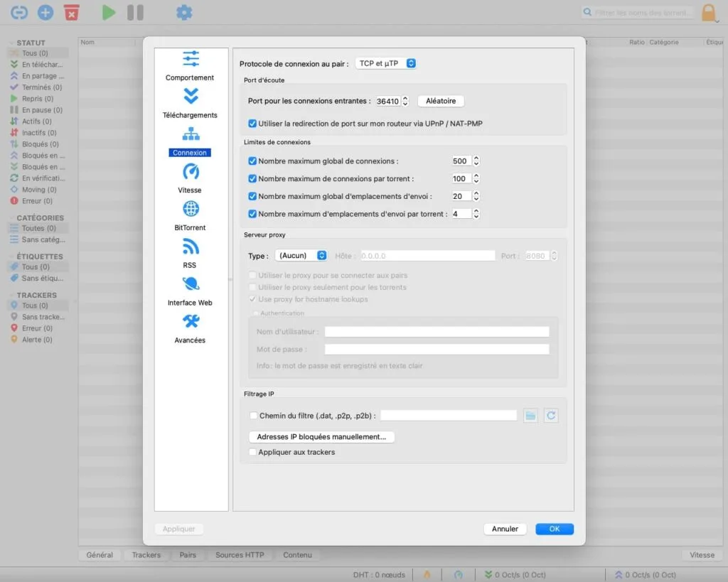Viewport: 728px width, 582px height.
Task: Confirm with the OK button
Action: 555,529
